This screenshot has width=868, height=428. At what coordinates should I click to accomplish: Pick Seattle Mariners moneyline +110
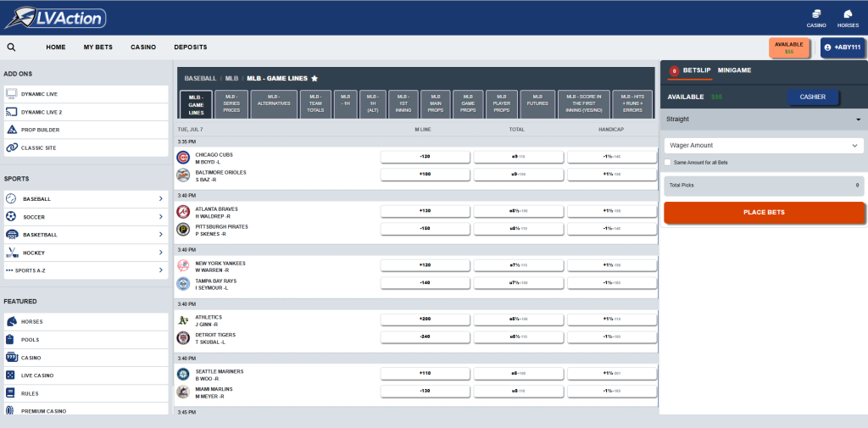pos(426,374)
